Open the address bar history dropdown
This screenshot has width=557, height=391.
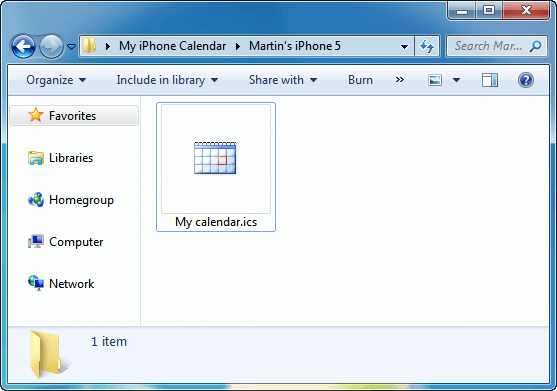(x=404, y=47)
